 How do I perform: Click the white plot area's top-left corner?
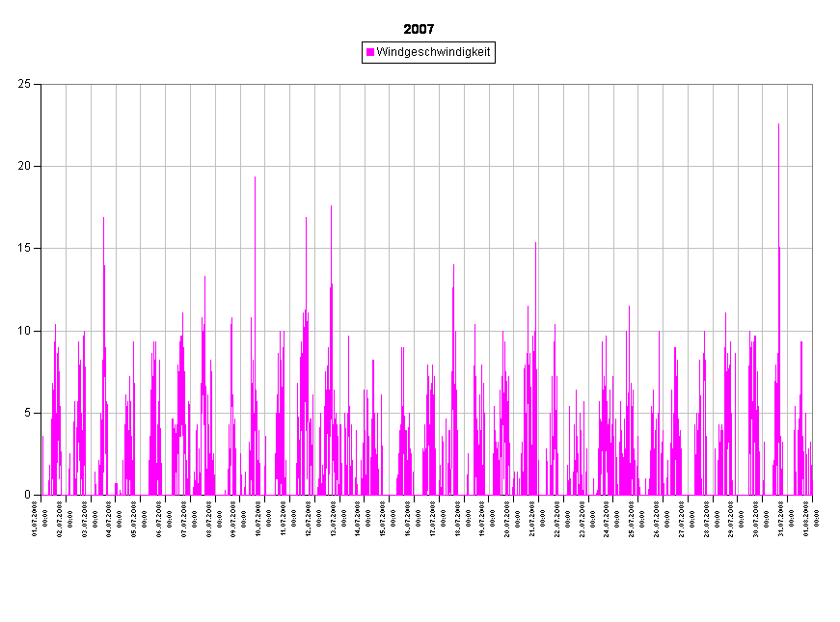[42, 86]
